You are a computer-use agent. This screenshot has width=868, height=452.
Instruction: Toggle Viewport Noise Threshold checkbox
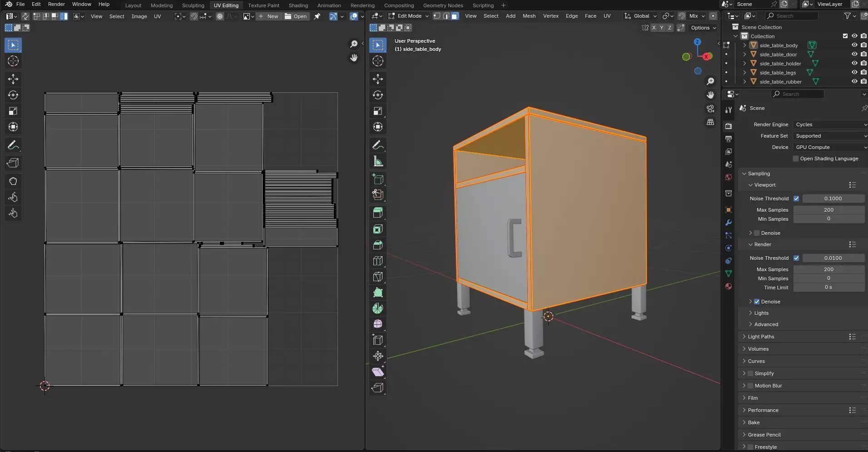[x=796, y=199]
